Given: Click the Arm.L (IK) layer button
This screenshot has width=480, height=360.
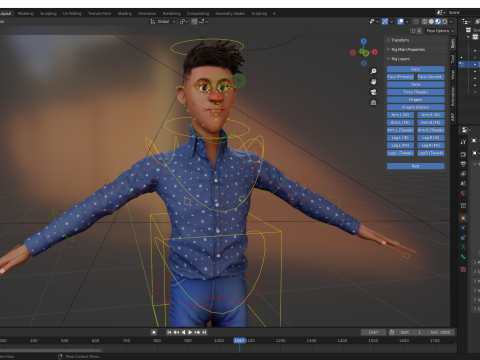Looking at the screenshot, I should click(x=400, y=115).
